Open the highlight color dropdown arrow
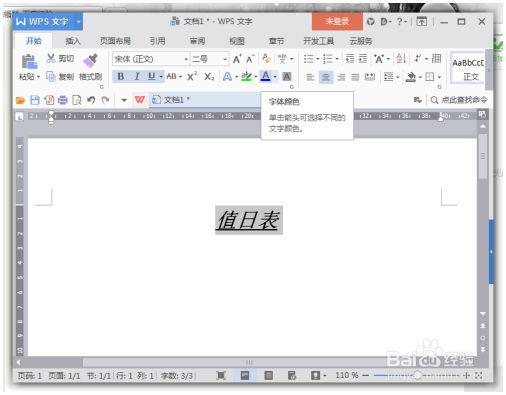506x395 pixels. pyautogui.click(x=256, y=77)
